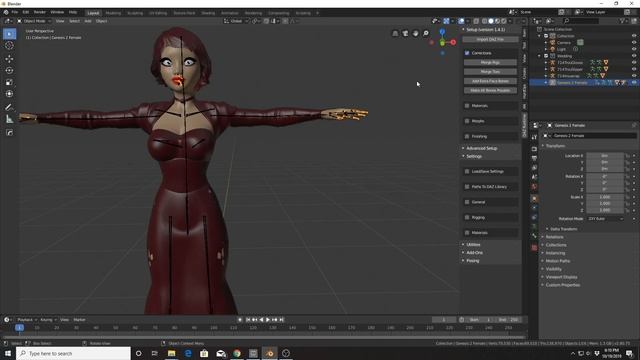Switch to wireframe viewport shading

click(484, 21)
